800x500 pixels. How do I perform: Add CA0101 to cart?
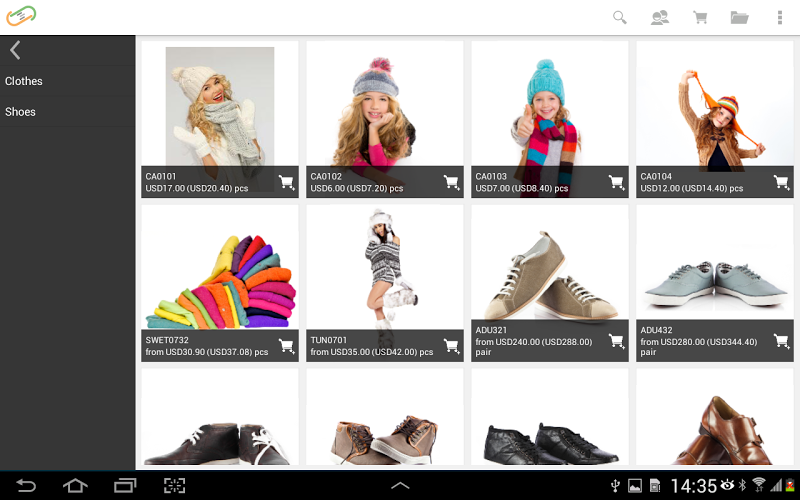[x=286, y=182]
